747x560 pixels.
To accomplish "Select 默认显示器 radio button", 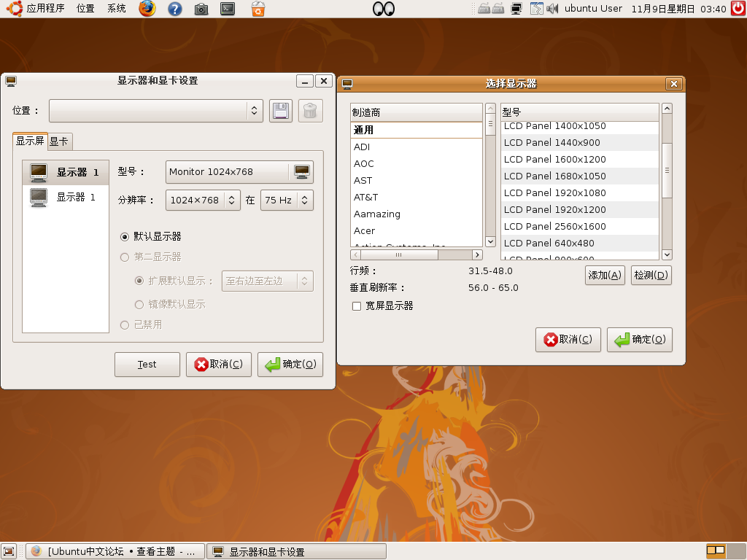I will click(x=125, y=237).
